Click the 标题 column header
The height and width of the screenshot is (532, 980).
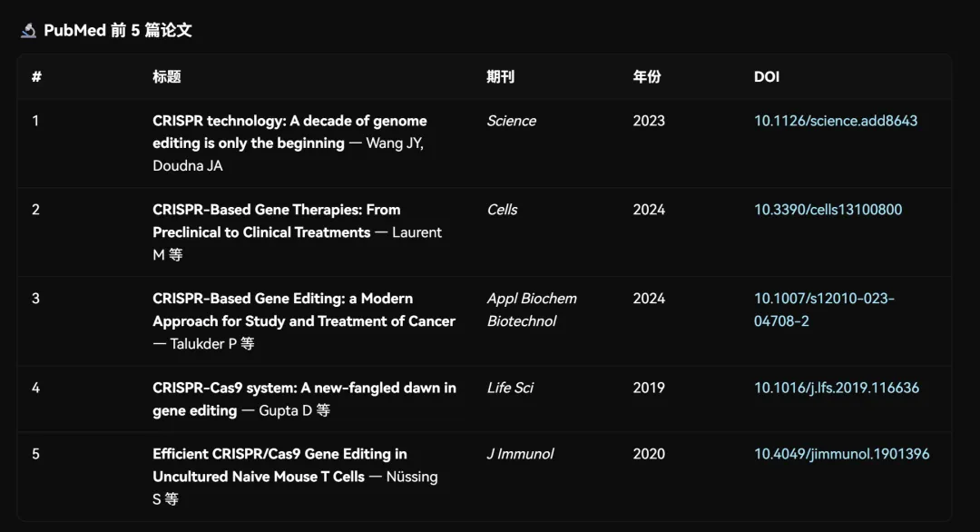tap(167, 77)
